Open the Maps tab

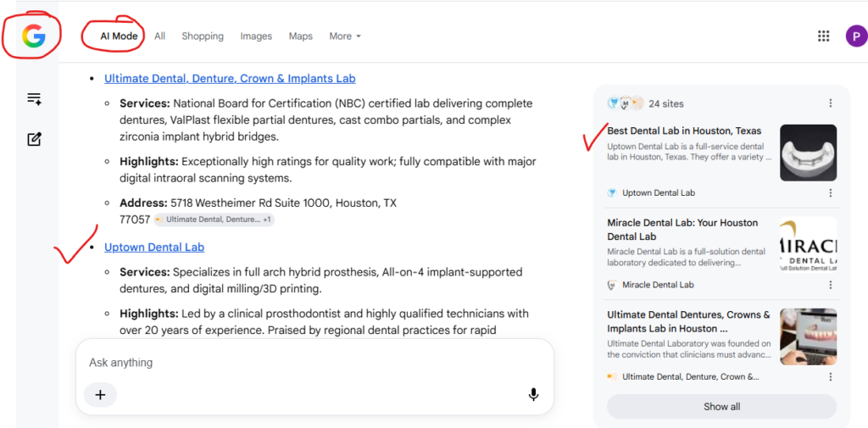point(301,36)
